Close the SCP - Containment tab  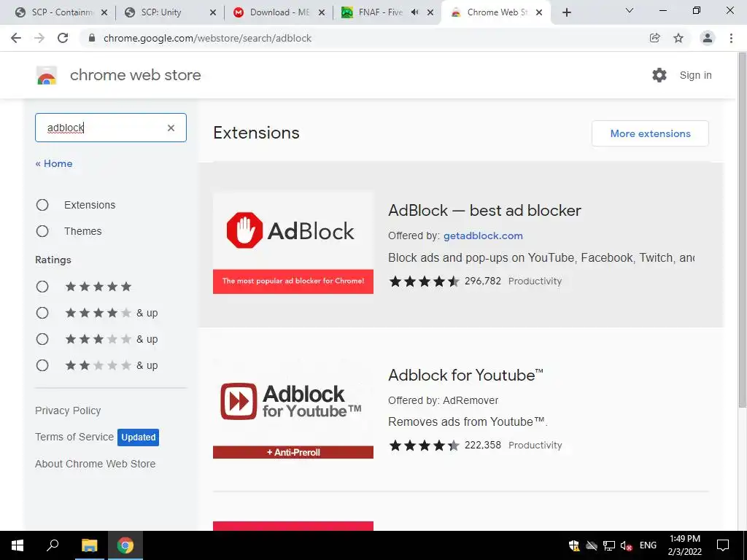point(104,12)
